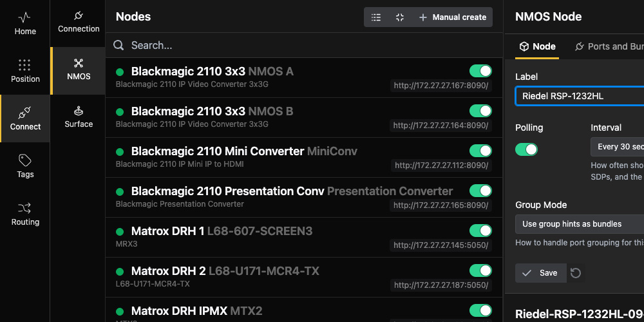
Task: Click the 'Blackmagic Presentation Converter' subtitle
Action: pyautogui.click(x=180, y=204)
